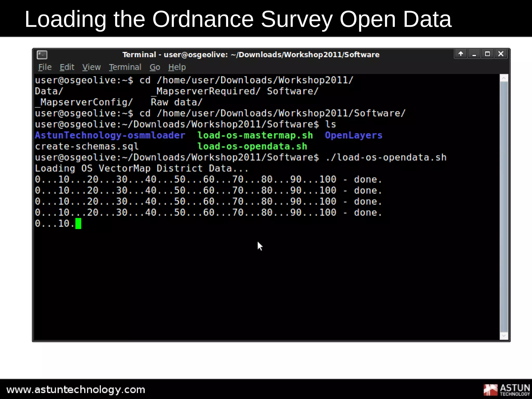Minimize the Terminal window
This screenshot has width=532, height=399.
click(x=474, y=54)
